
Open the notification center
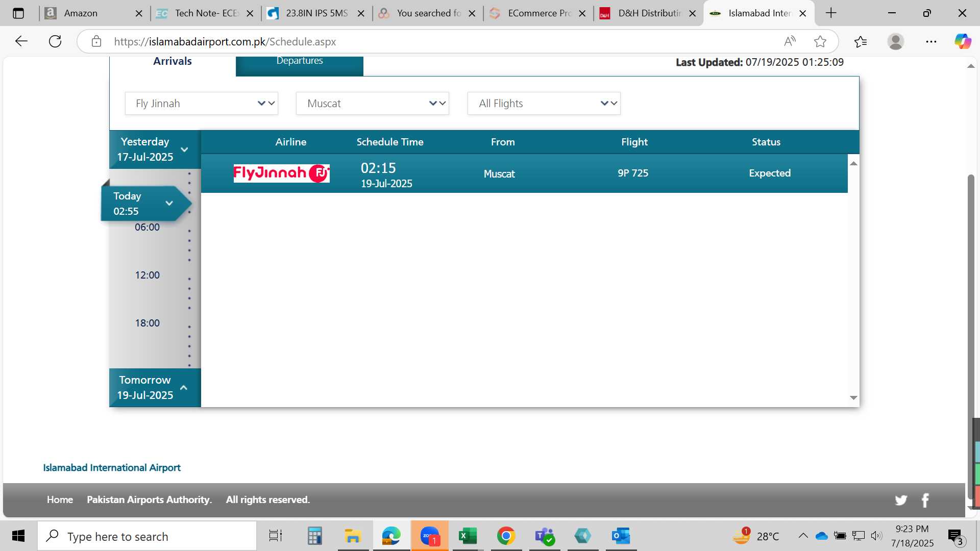pyautogui.click(x=955, y=536)
